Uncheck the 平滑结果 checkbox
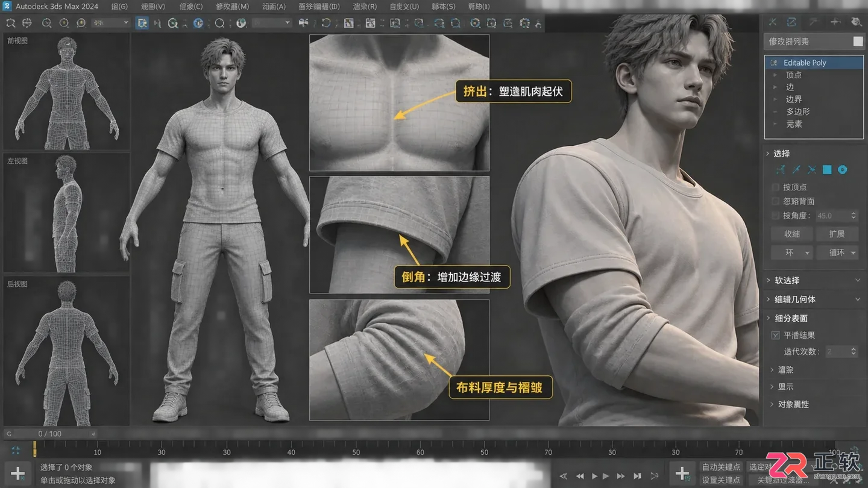Image resolution: width=868 pixels, height=488 pixels. (776, 335)
